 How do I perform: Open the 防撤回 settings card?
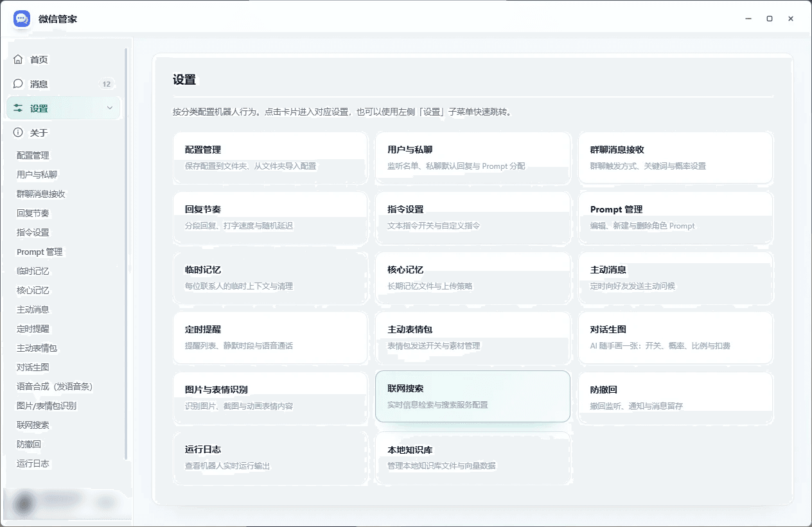[x=676, y=397]
